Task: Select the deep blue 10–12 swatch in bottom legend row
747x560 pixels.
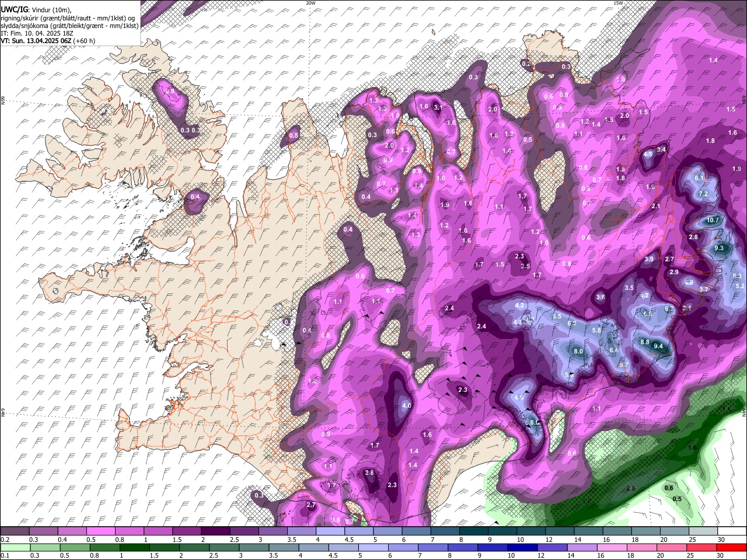Action: click(x=522, y=548)
